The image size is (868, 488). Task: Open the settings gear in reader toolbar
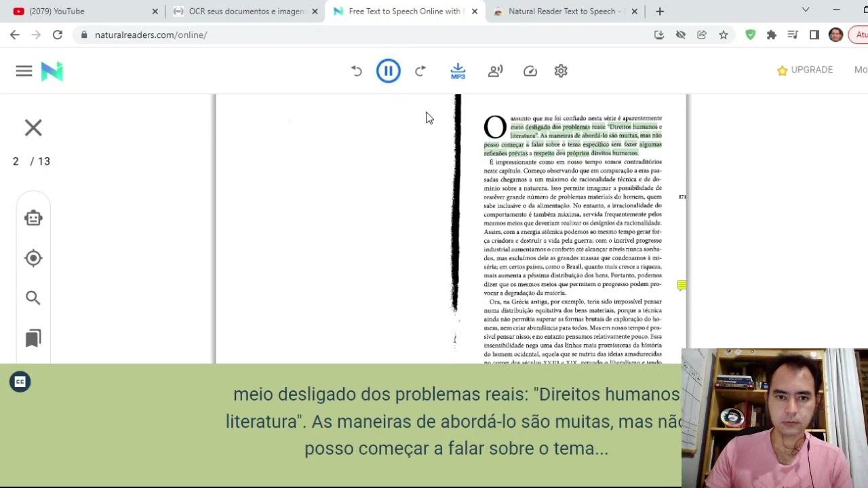[x=561, y=70]
